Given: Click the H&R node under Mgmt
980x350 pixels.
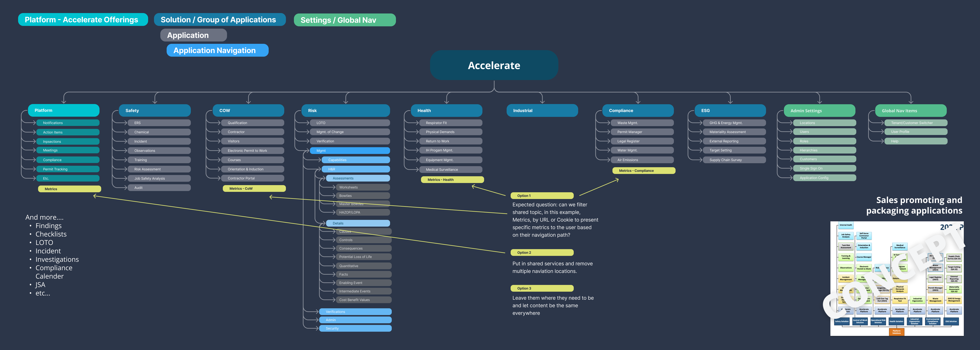Looking at the screenshot, I should point(356,169).
